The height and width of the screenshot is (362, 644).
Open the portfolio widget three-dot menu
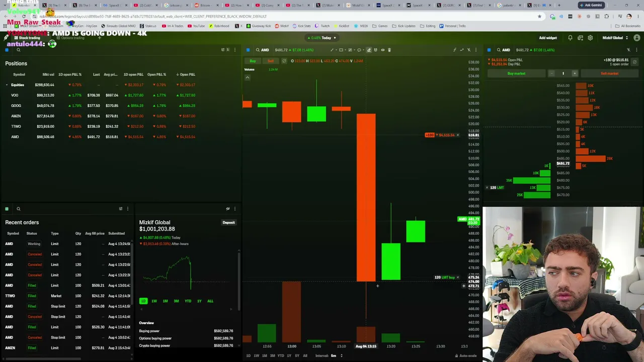click(x=234, y=209)
